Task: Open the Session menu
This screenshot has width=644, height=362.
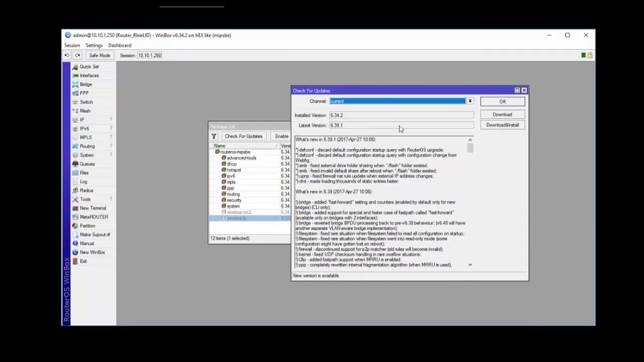Action: (72, 45)
